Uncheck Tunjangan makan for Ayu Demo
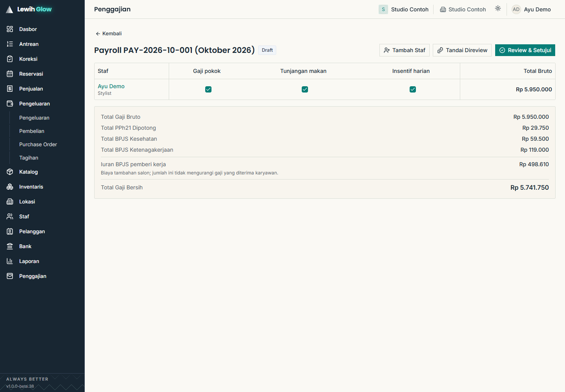 [x=305, y=89]
